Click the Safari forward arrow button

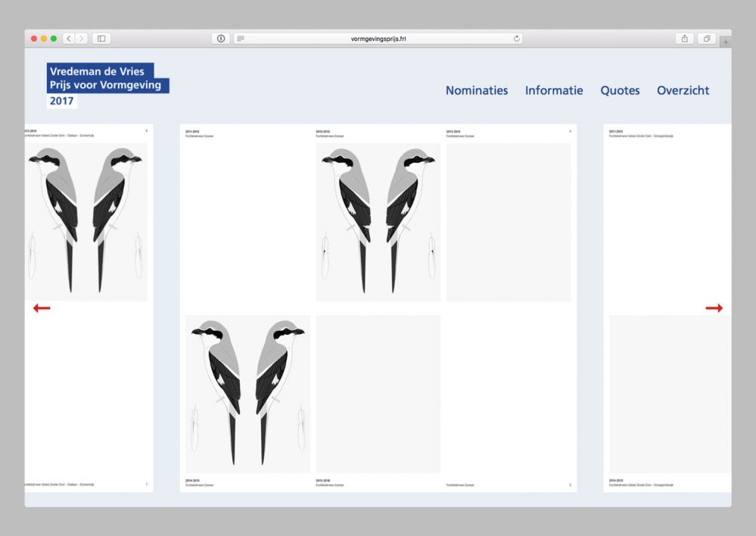(81, 39)
